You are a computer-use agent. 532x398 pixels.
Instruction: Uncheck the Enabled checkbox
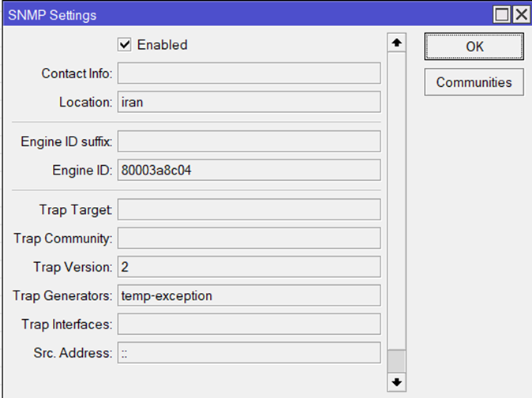[124, 45]
